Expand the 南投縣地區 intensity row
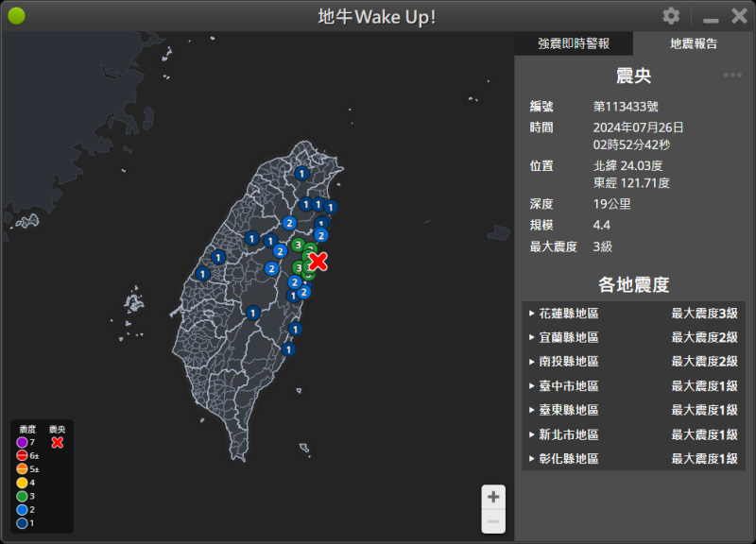The width and height of the screenshot is (756, 544). (633, 362)
